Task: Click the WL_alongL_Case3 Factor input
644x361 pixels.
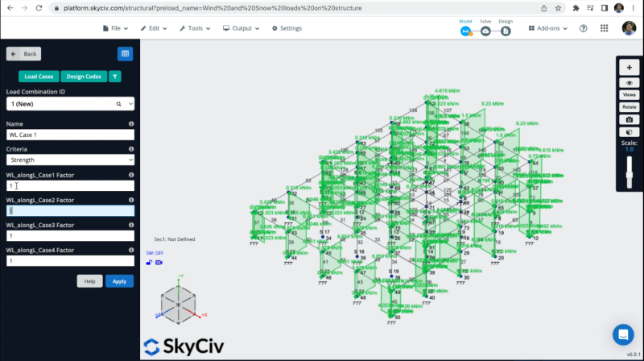Action: [x=70, y=235]
